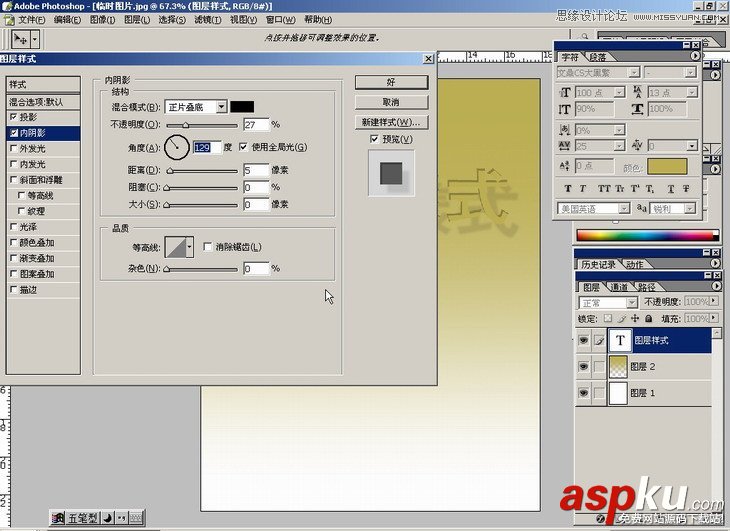Click the brush link icon on 图层样式 layer
This screenshot has width=730, height=531.
pos(599,341)
